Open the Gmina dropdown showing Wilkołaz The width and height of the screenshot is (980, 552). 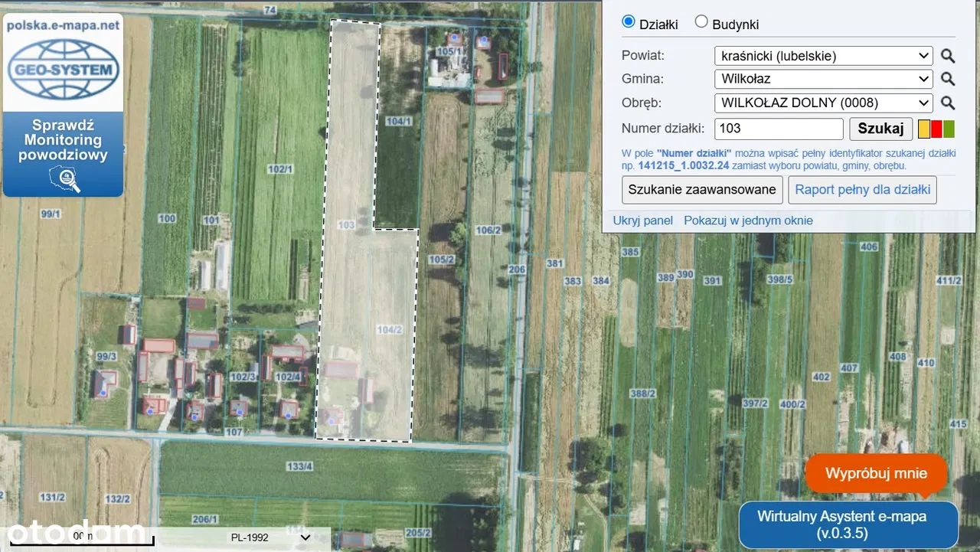[x=823, y=79]
